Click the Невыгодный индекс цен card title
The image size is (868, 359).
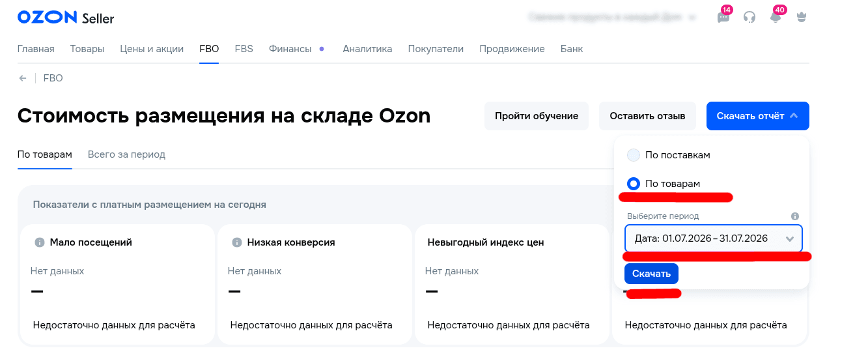pos(486,242)
